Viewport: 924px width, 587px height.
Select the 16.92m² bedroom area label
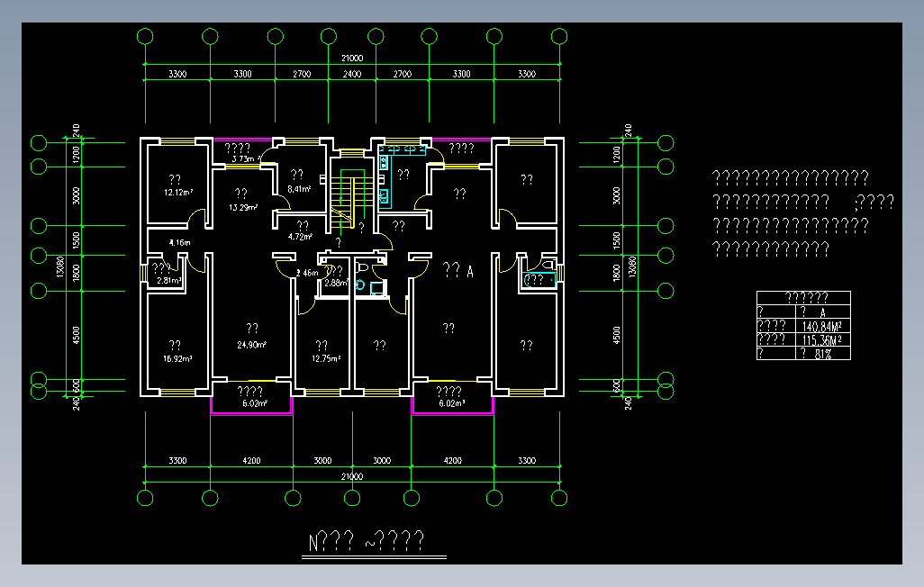178,358
